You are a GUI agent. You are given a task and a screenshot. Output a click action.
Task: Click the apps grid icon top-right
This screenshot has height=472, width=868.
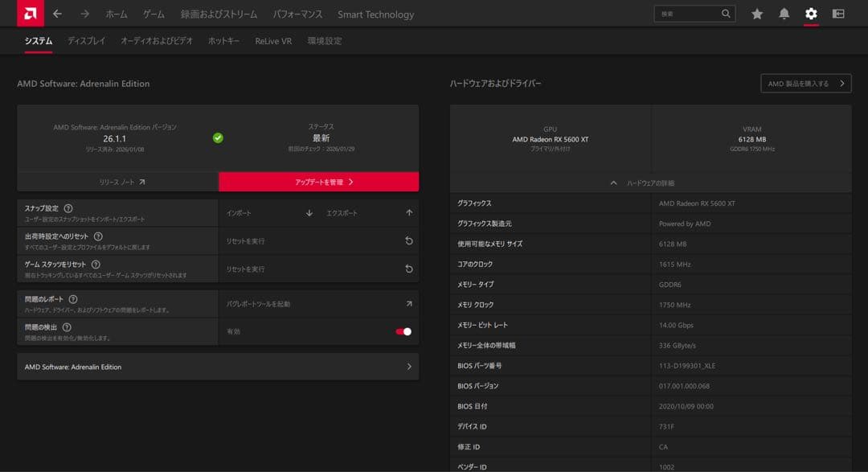tap(837, 14)
